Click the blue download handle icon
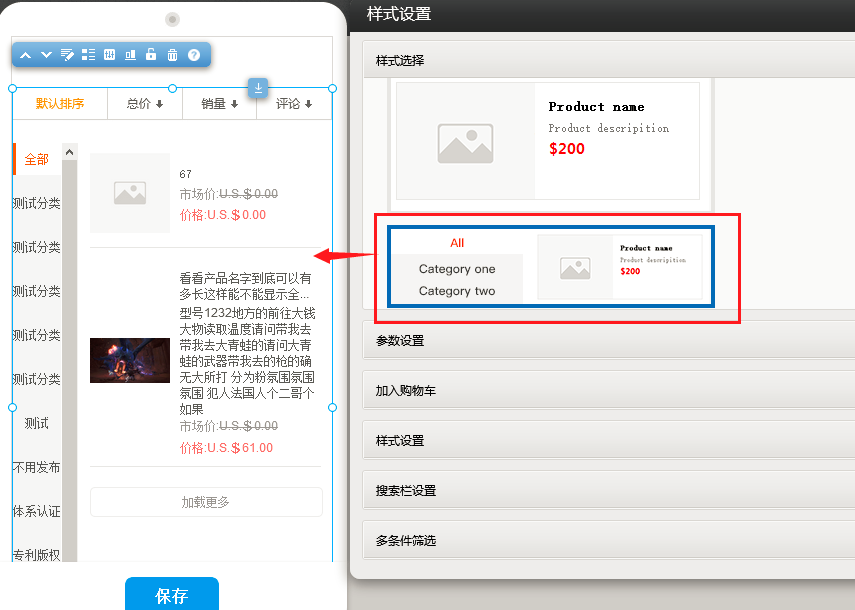855x610 pixels. tap(258, 88)
